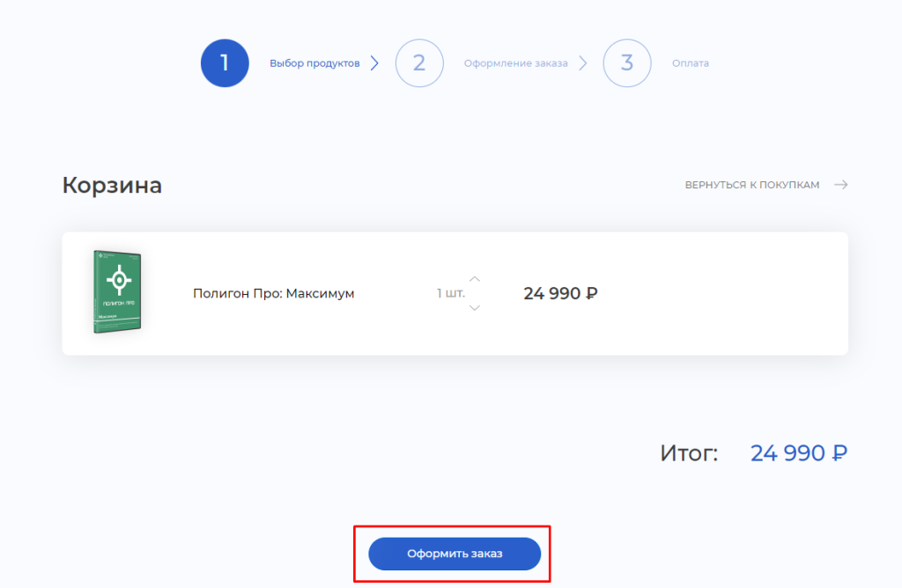Click the step 2 circle in progress bar

pos(419,63)
